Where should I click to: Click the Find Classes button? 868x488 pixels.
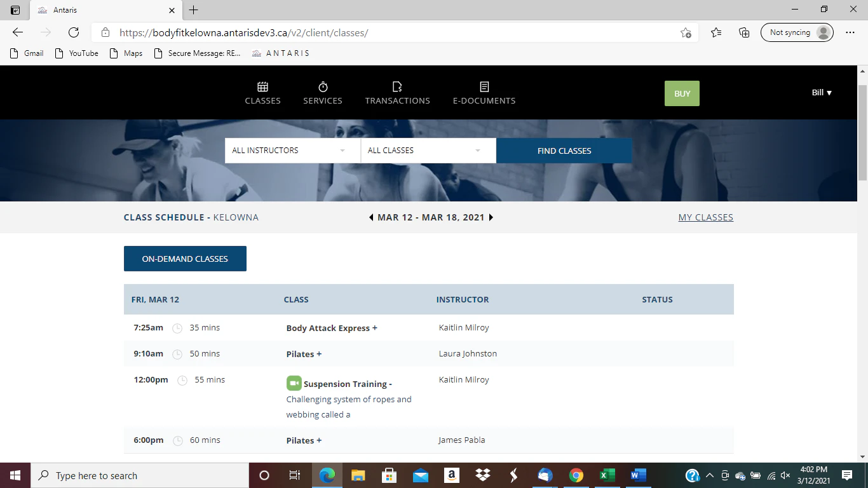coord(564,151)
